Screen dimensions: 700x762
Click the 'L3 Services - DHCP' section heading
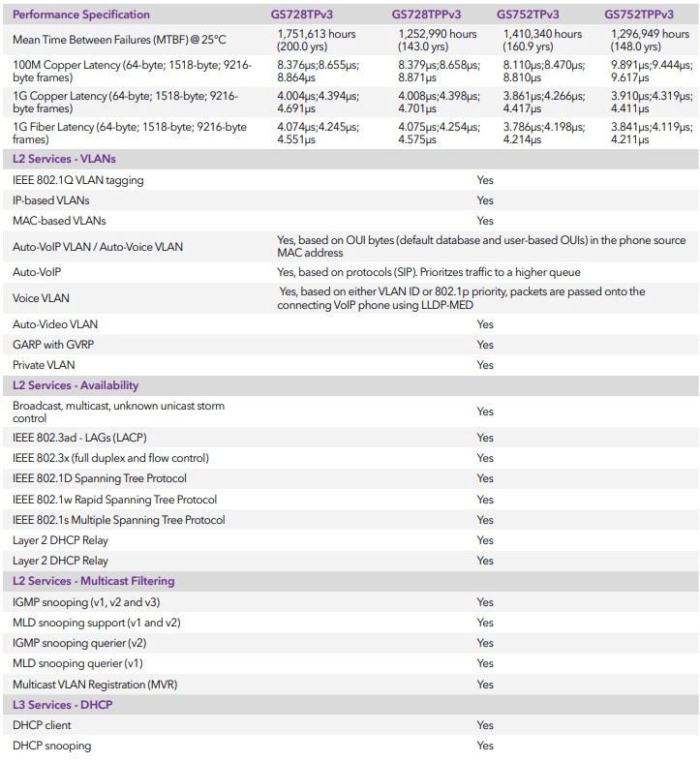[x=63, y=705]
